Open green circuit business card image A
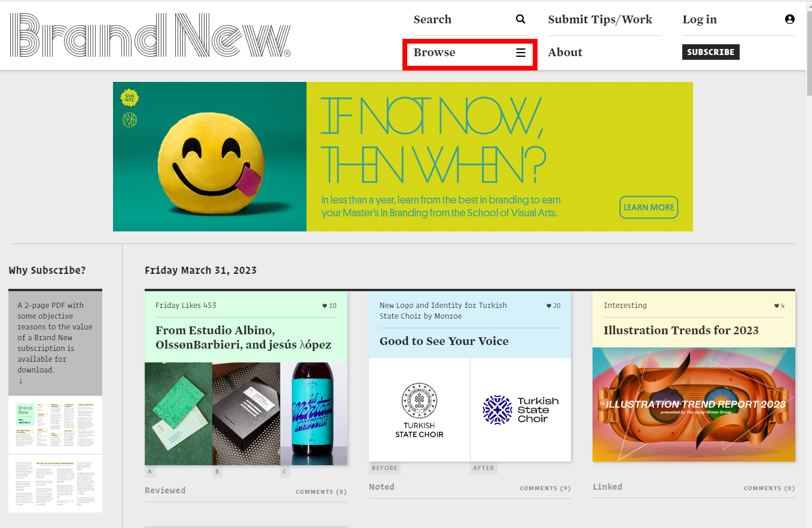Image resolution: width=812 pixels, height=528 pixels. pyautogui.click(x=178, y=414)
